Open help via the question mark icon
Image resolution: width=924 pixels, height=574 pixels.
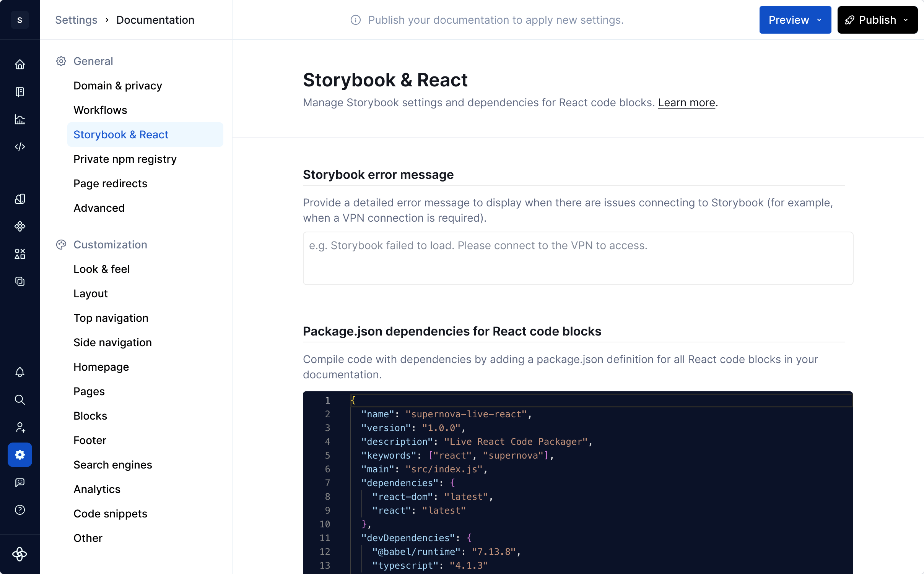tap(20, 510)
